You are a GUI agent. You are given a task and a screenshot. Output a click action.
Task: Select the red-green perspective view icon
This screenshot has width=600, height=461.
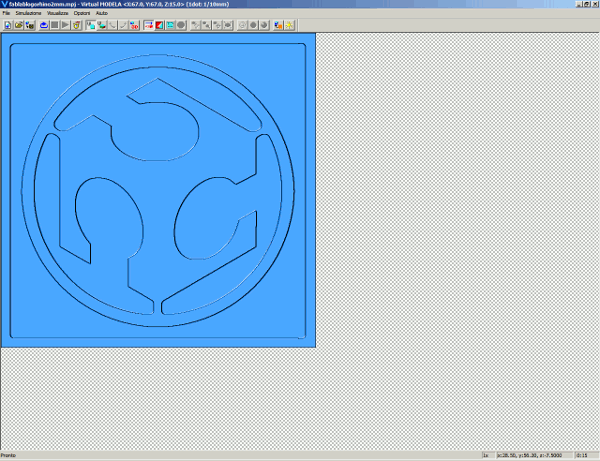coord(101,25)
